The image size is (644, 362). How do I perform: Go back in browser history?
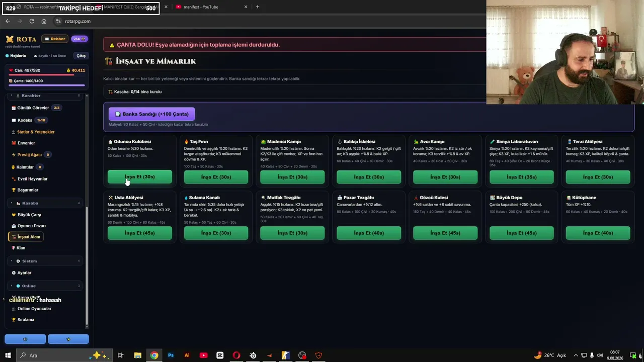(x=8, y=21)
